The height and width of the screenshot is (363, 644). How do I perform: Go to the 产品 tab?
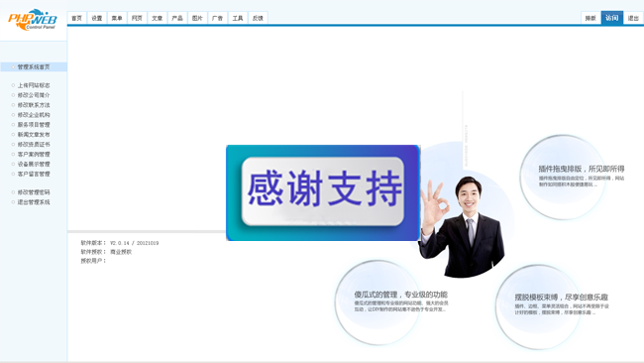[x=177, y=18]
